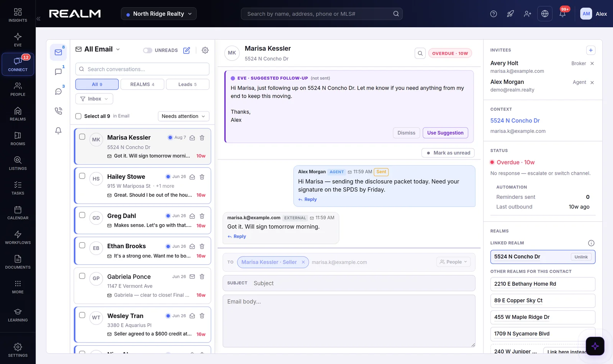The width and height of the screenshot is (613, 364).
Task: Click Mark as unread button
Action: coord(448,153)
